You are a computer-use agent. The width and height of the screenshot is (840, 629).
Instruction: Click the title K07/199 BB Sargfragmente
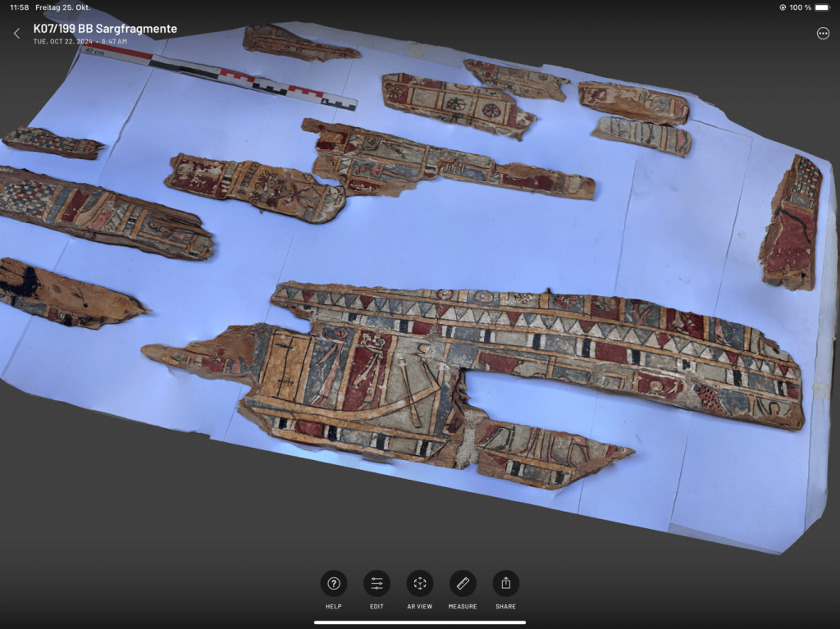click(105, 29)
